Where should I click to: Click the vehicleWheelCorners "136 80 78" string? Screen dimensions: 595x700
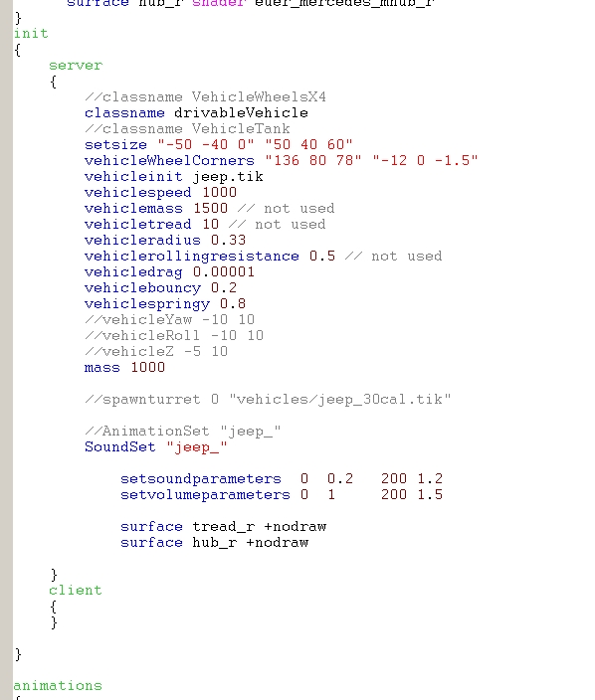coord(313,161)
